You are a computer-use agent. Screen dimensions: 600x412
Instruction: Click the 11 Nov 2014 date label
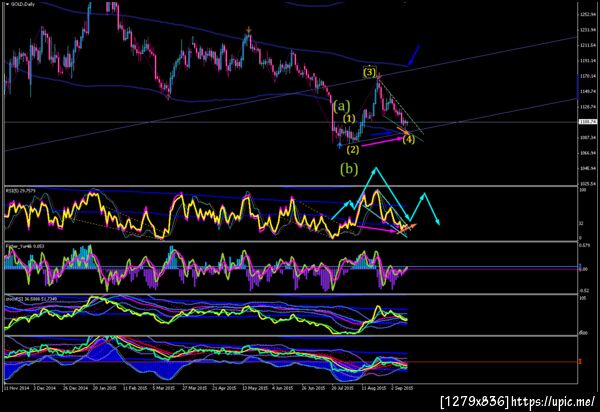point(16,388)
